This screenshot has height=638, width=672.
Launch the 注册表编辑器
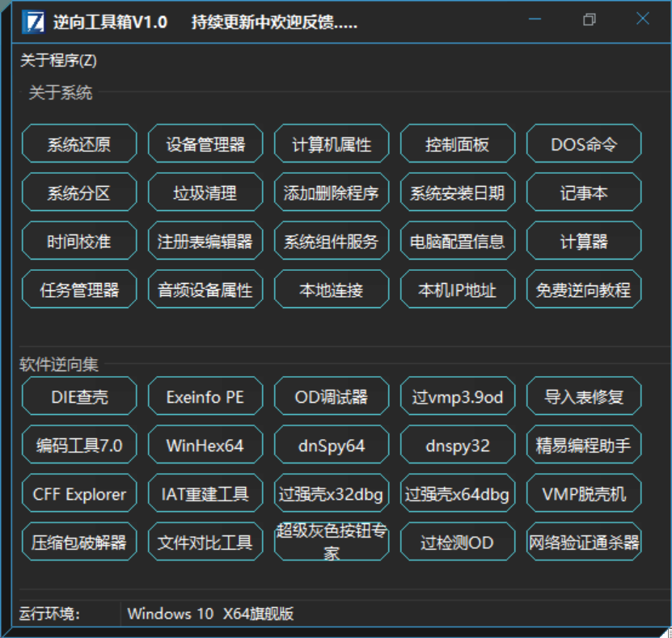[205, 240]
